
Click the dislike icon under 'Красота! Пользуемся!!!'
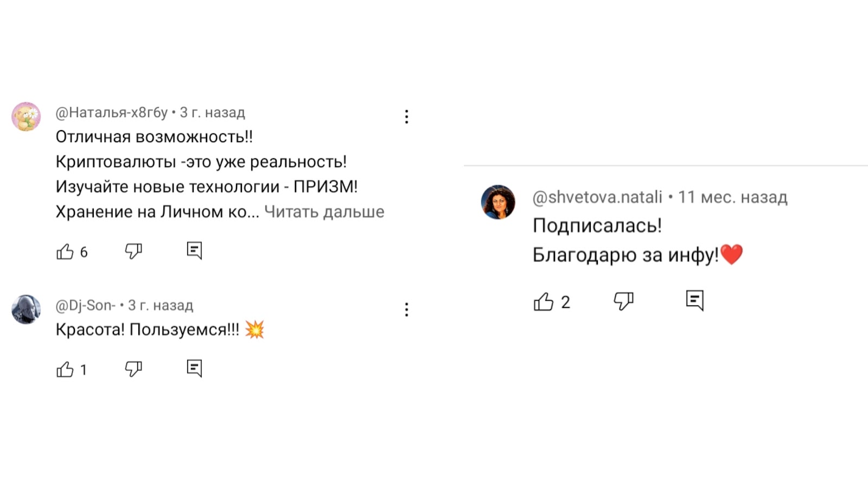pyautogui.click(x=133, y=369)
